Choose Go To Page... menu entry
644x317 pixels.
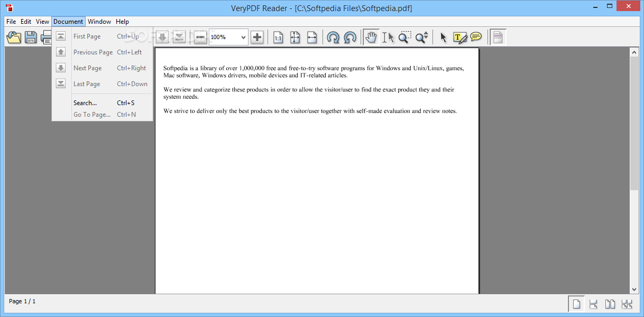tap(102, 115)
